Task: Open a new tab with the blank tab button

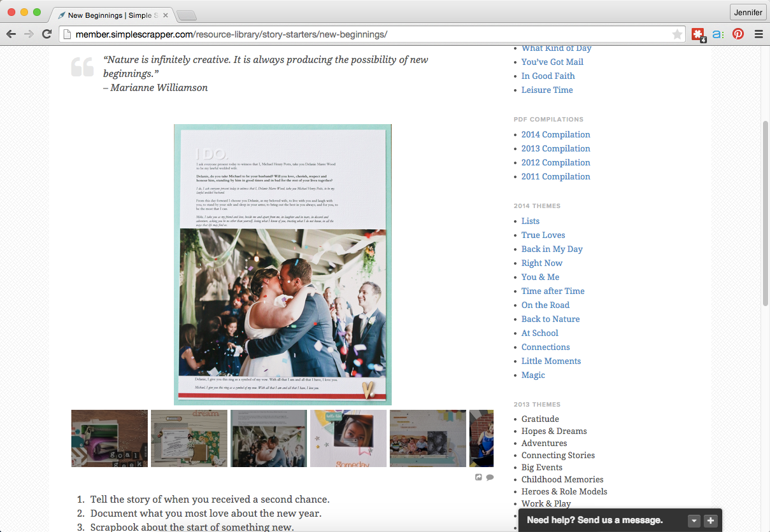Action: click(186, 15)
